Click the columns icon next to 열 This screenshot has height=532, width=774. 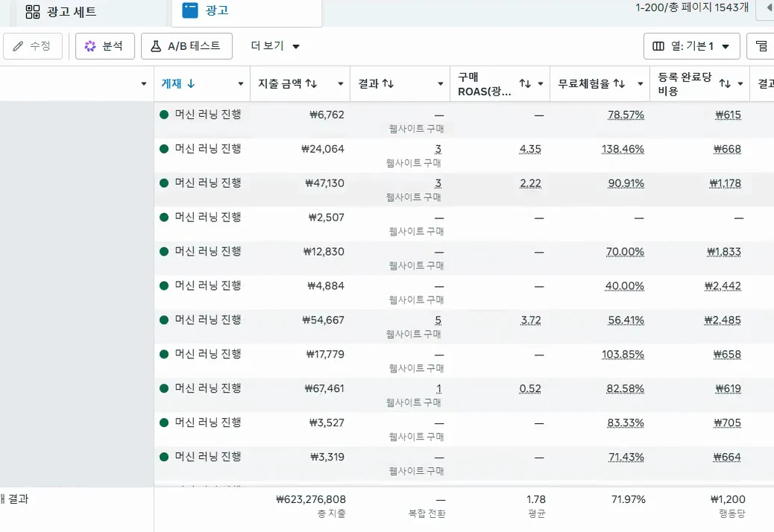pyautogui.click(x=658, y=46)
